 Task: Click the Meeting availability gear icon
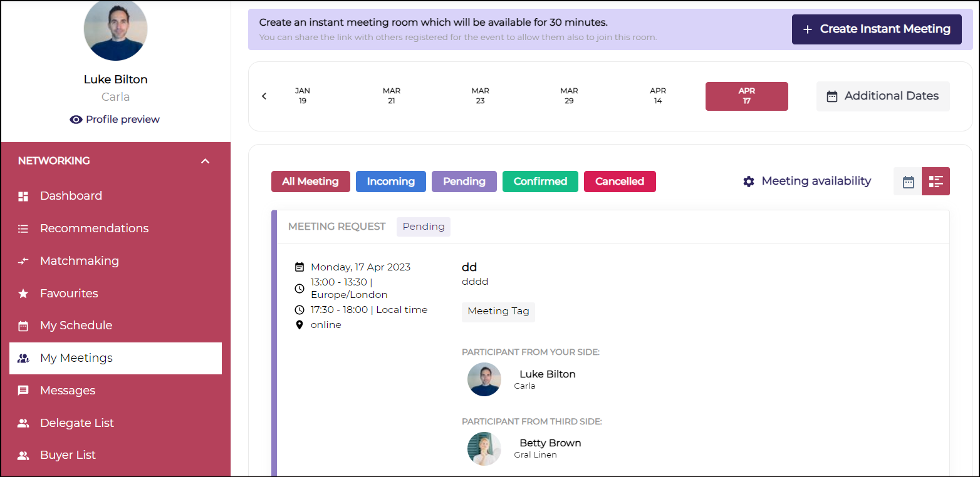tap(749, 182)
